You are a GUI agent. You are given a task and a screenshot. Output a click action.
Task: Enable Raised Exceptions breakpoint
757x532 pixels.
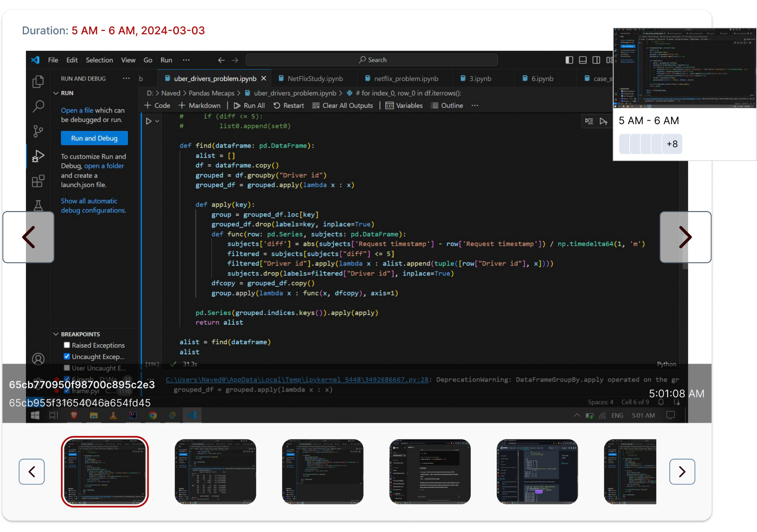(x=67, y=345)
